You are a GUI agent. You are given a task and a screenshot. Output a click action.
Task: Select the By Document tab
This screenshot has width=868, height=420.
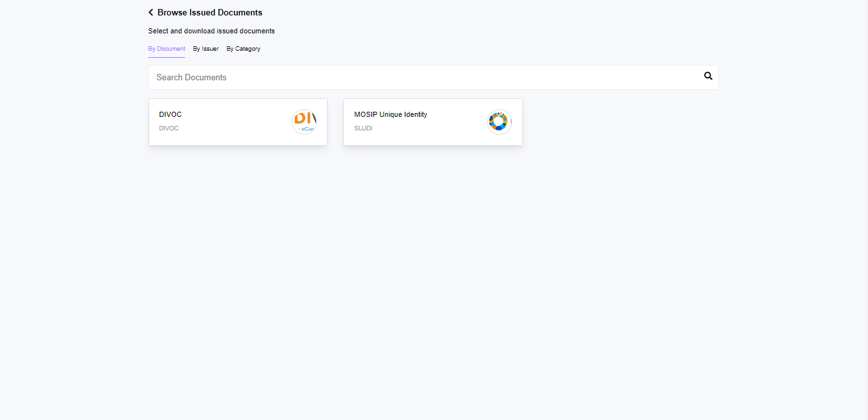(x=166, y=49)
